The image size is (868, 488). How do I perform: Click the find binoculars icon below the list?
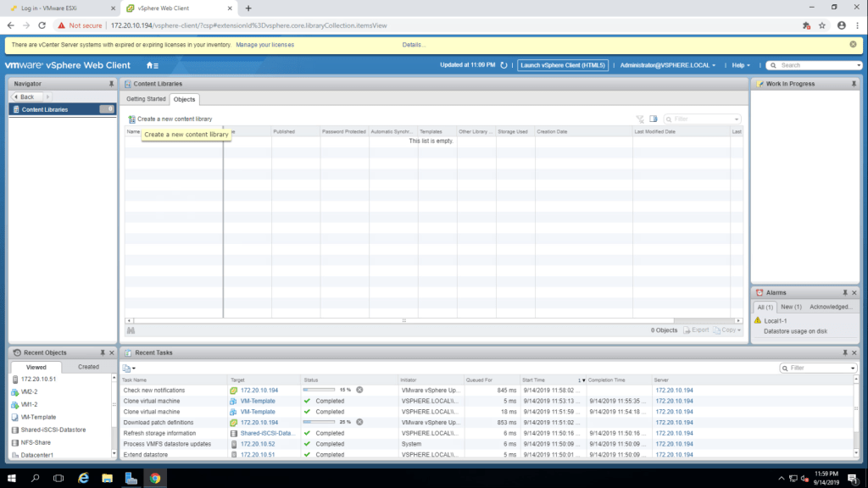(131, 330)
